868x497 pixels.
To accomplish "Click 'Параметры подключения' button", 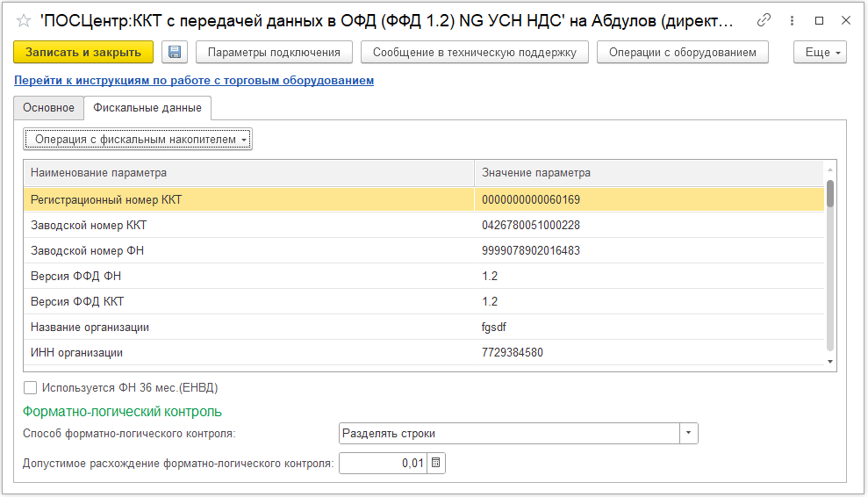I will [x=274, y=53].
